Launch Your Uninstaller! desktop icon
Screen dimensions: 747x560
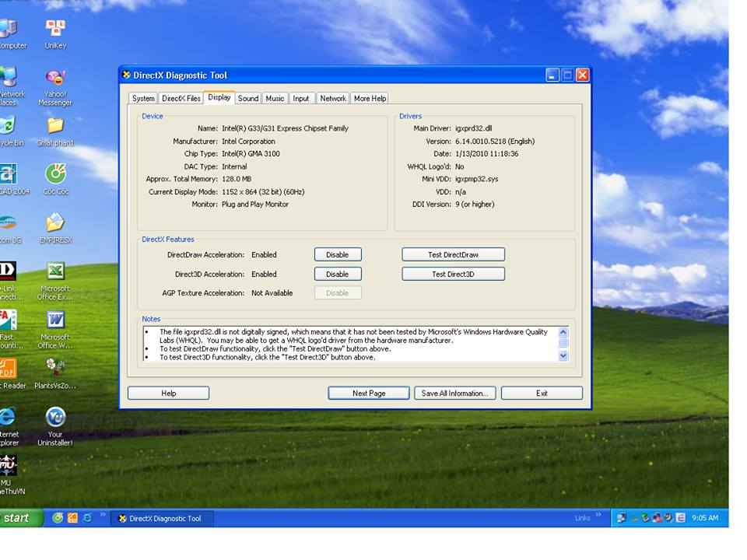55,426
